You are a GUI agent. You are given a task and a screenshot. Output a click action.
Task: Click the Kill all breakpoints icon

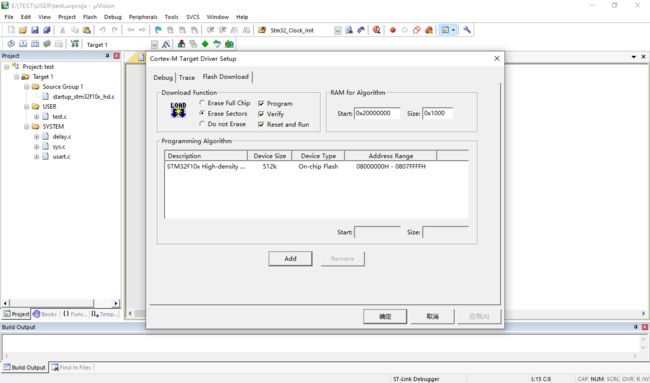click(429, 30)
